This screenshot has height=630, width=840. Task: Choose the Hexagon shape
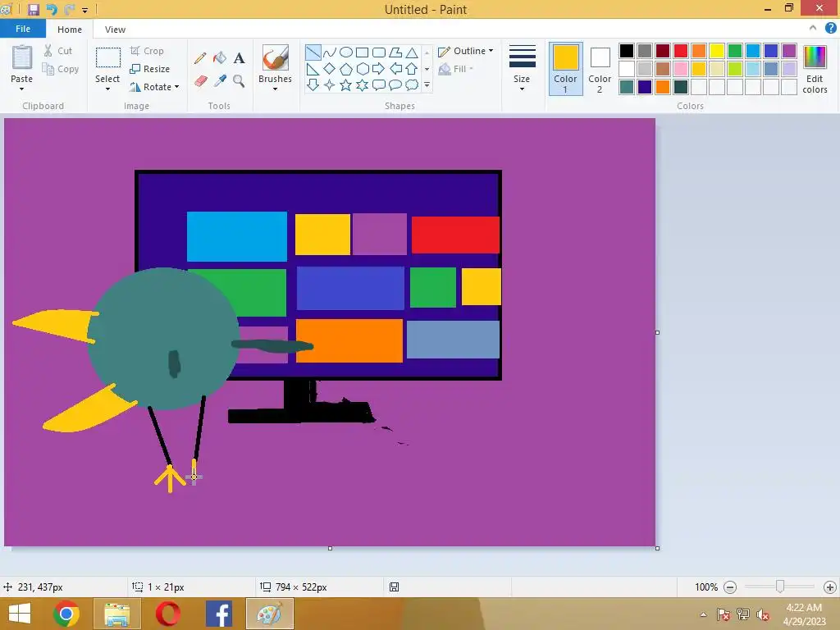362,69
